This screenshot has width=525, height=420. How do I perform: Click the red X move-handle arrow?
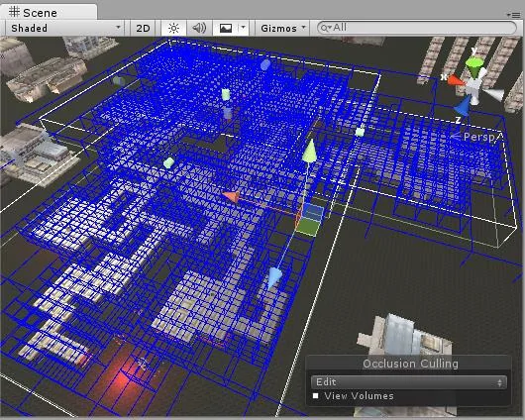point(231,196)
